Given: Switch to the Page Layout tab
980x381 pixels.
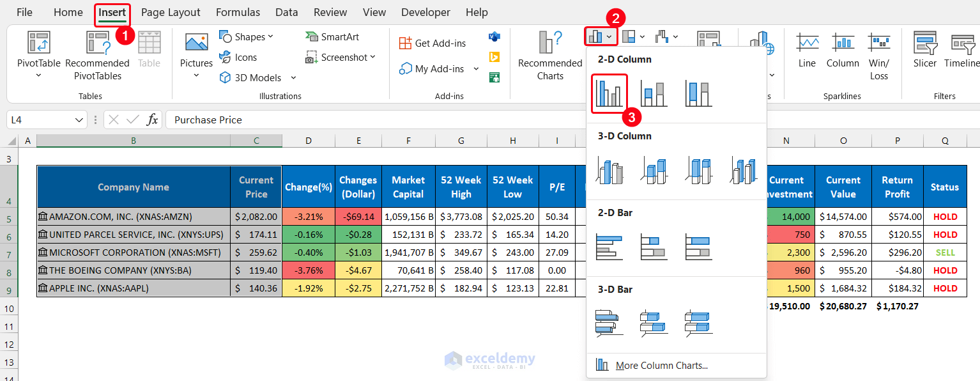Looking at the screenshot, I should (171, 12).
